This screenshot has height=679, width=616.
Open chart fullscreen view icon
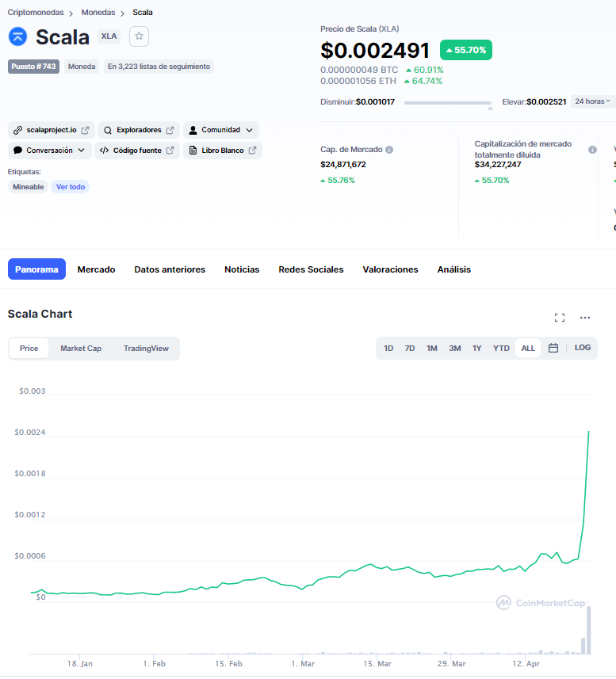(559, 318)
